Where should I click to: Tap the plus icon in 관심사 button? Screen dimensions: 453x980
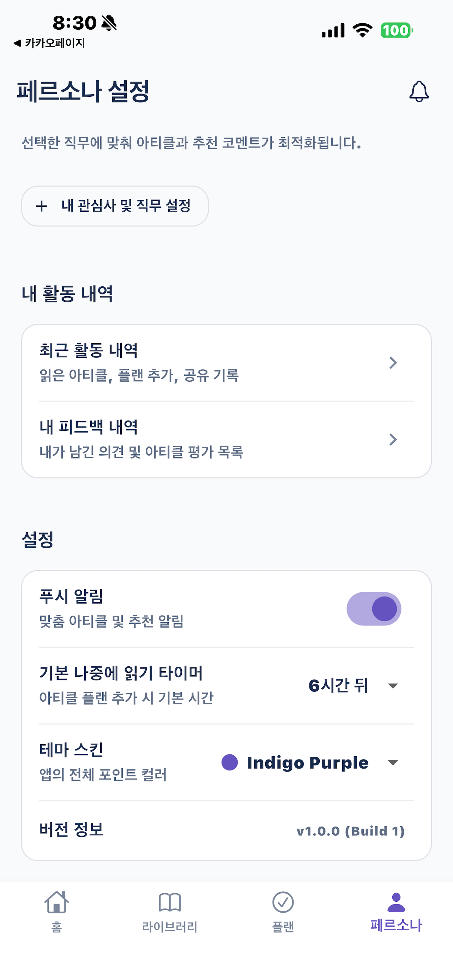42,206
